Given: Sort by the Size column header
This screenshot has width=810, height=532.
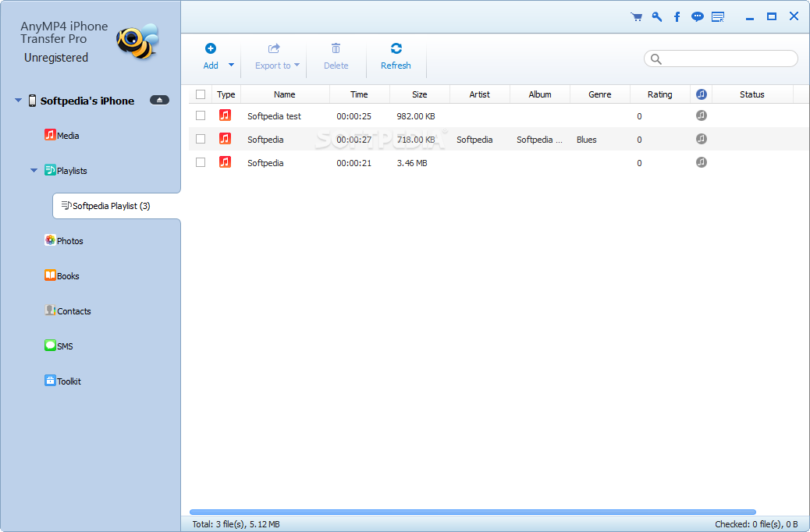Looking at the screenshot, I should click(x=420, y=94).
